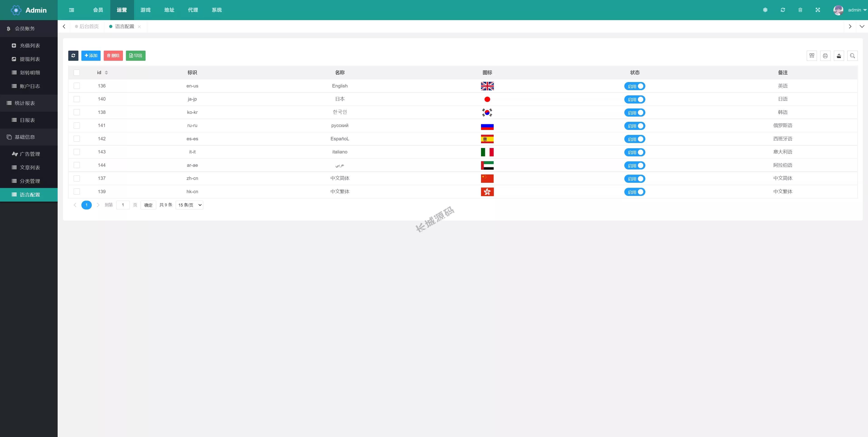Open 充值列表 in the sidebar
868x437 pixels.
29,45
